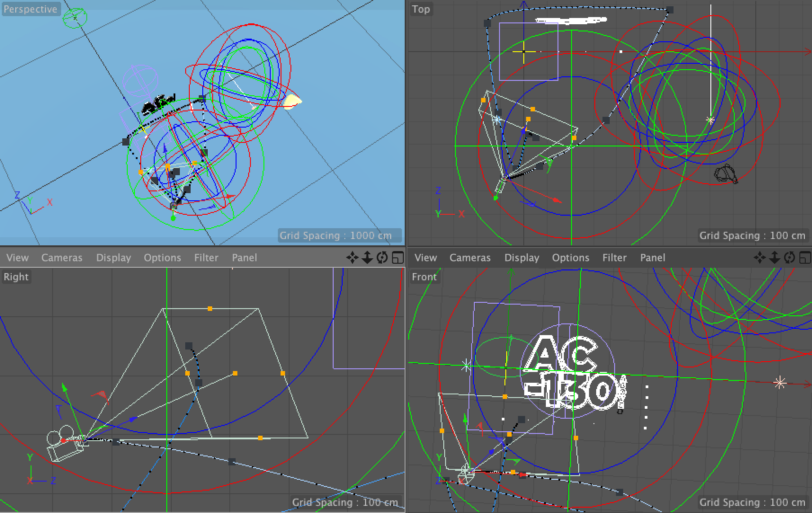Click Grid Spacing 100 cm in Right viewport
Image resolution: width=812 pixels, height=513 pixels.
point(345,502)
